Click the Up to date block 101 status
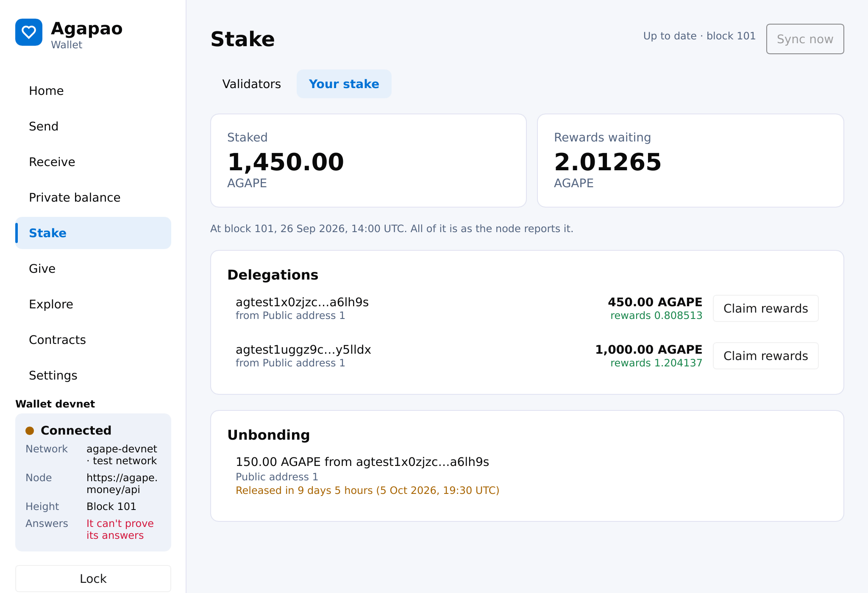The width and height of the screenshot is (868, 593). (699, 36)
